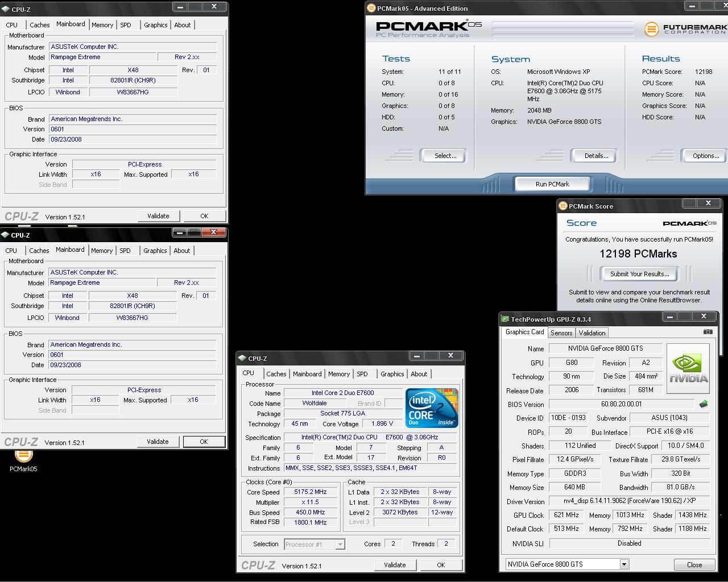Open About tab in the CPU-Z processor window

419,374
